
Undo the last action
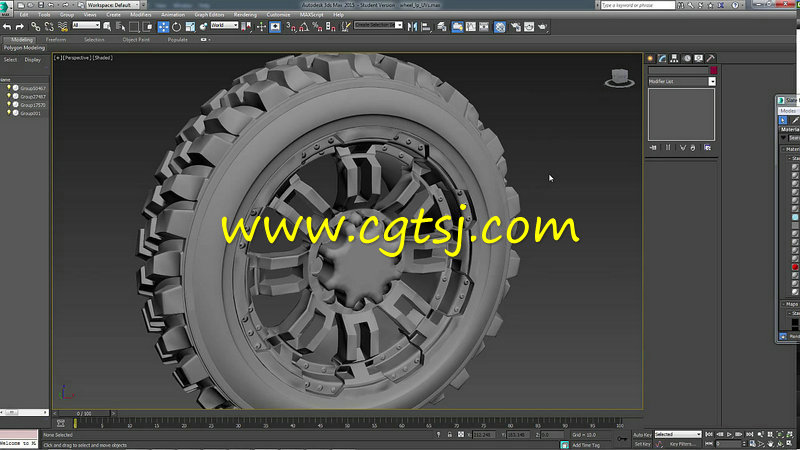[x=7, y=27]
